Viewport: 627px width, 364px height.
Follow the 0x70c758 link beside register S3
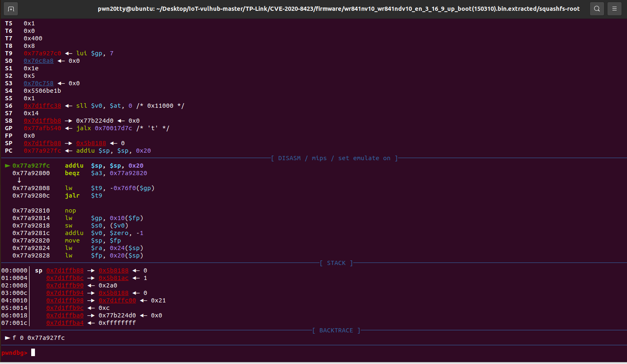coord(38,83)
